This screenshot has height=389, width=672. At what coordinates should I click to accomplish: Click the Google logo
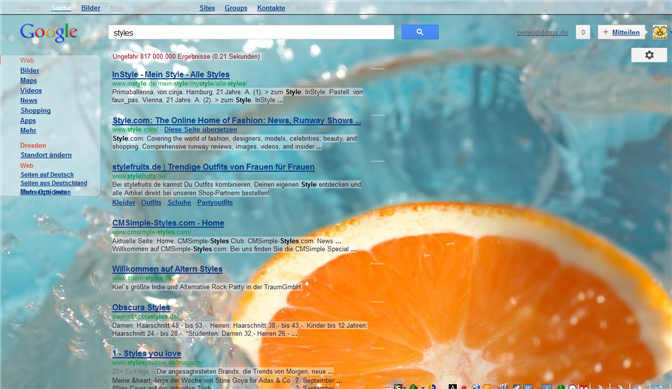pyautogui.click(x=49, y=33)
